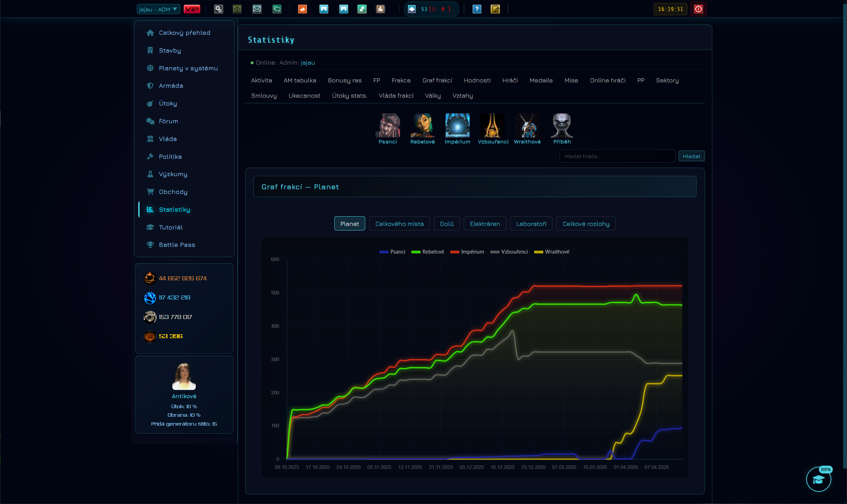Open the graduation cap tutorial progress icon
Viewport: 847px width, 504px height.
[x=819, y=479]
